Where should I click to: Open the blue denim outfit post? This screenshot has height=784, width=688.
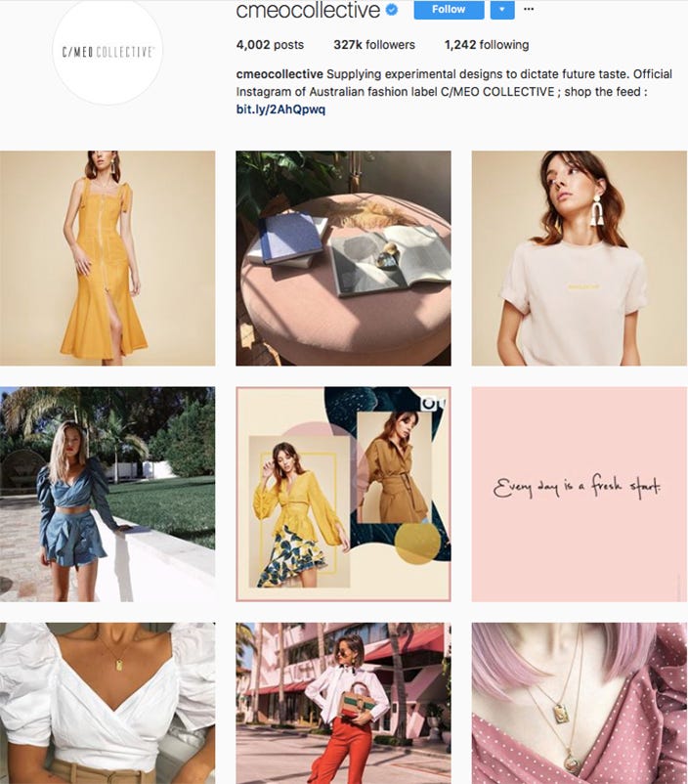pos(107,494)
